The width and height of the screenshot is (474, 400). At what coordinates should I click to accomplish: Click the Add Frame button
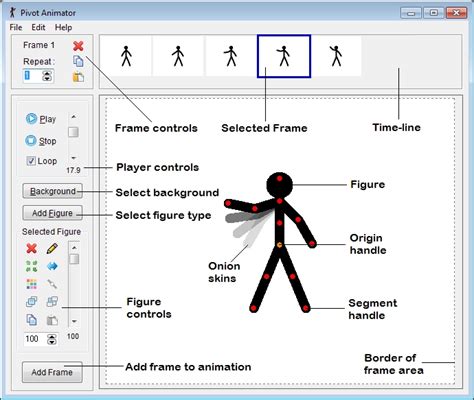click(52, 372)
